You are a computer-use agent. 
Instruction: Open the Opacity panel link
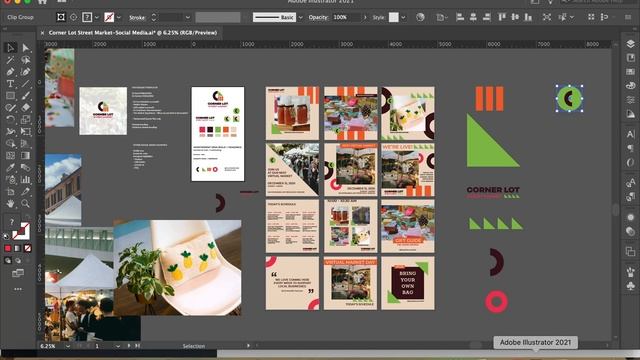point(318,18)
